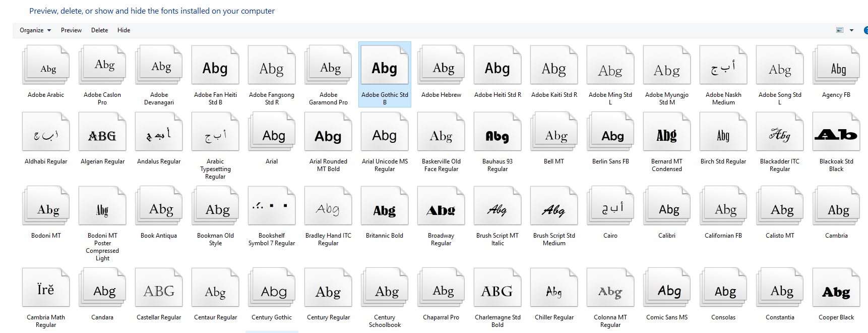Select the Comic Sans MS font icon

tap(667, 288)
